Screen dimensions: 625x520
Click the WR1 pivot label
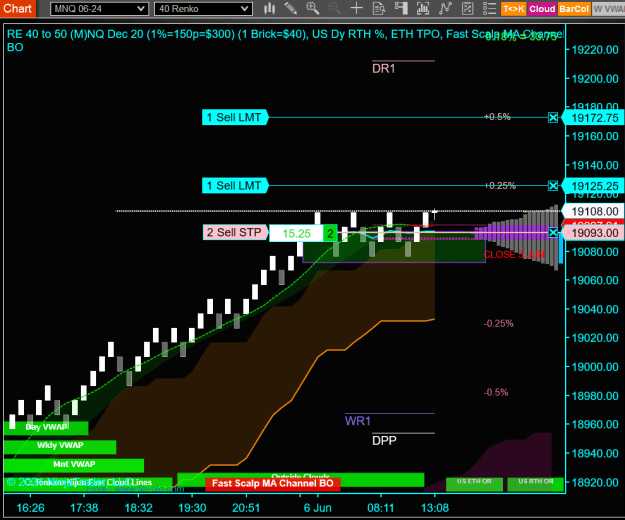358,421
